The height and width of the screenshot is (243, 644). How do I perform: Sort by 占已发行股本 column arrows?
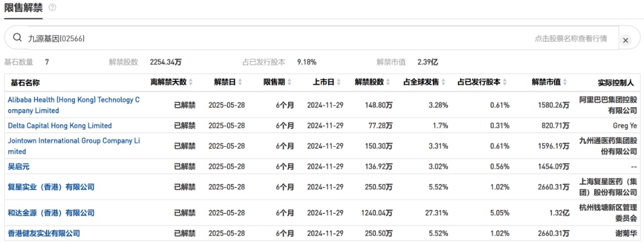pos(505,82)
